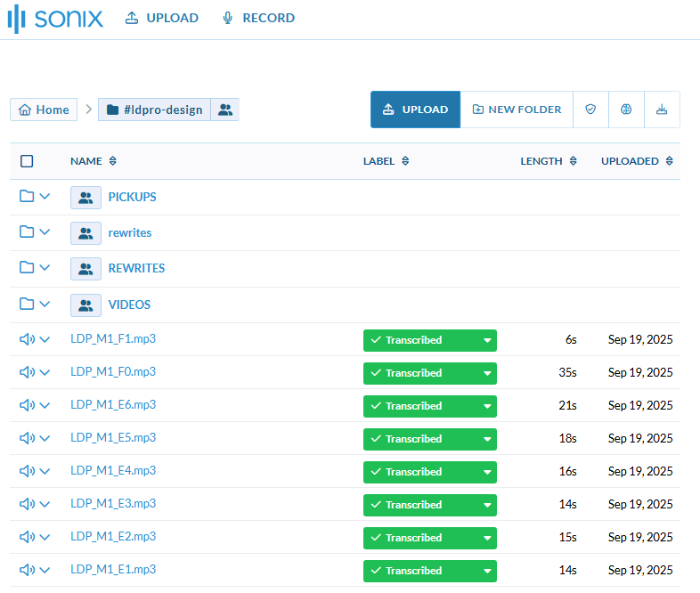The image size is (700, 593).
Task: Click folder icon of lowercase rewrites row
Action: pos(27,232)
